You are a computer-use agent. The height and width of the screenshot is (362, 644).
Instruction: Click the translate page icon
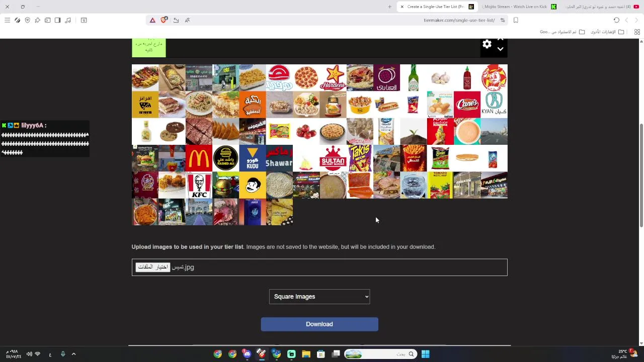(x=187, y=20)
